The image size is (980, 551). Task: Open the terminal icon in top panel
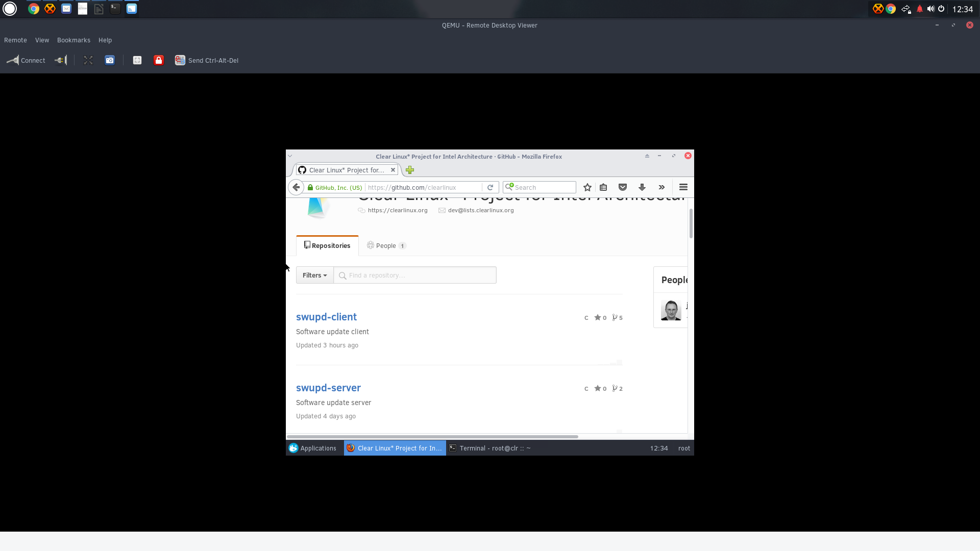pos(115,9)
